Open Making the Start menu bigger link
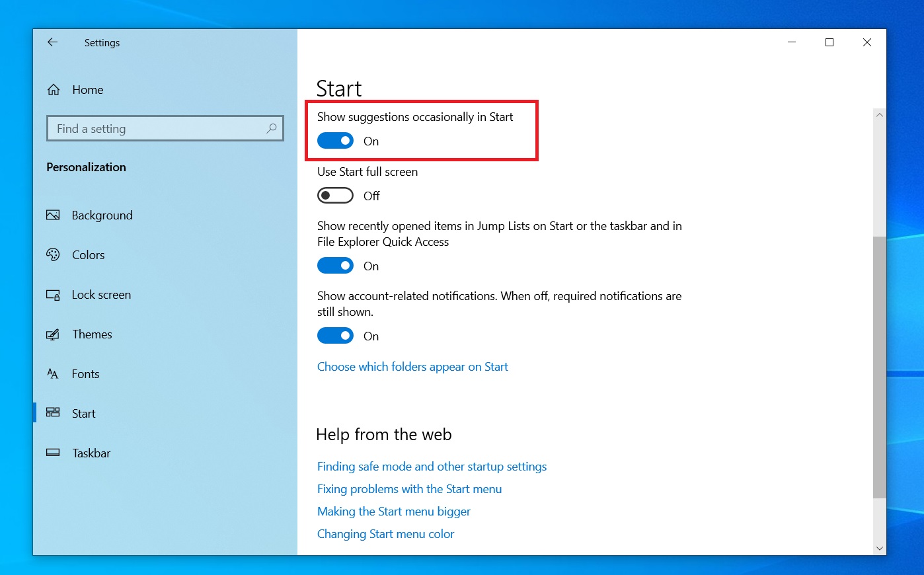 (x=394, y=512)
